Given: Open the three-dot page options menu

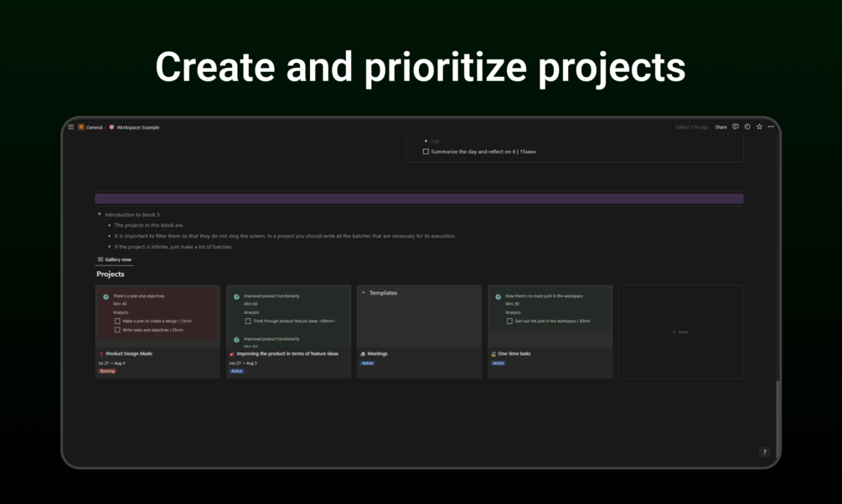Looking at the screenshot, I should tap(771, 126).
